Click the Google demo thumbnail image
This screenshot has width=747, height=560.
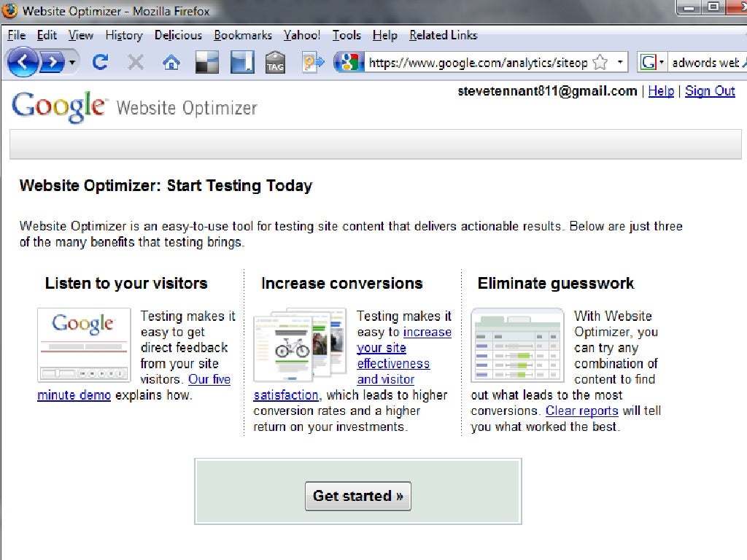pos(84,345)
